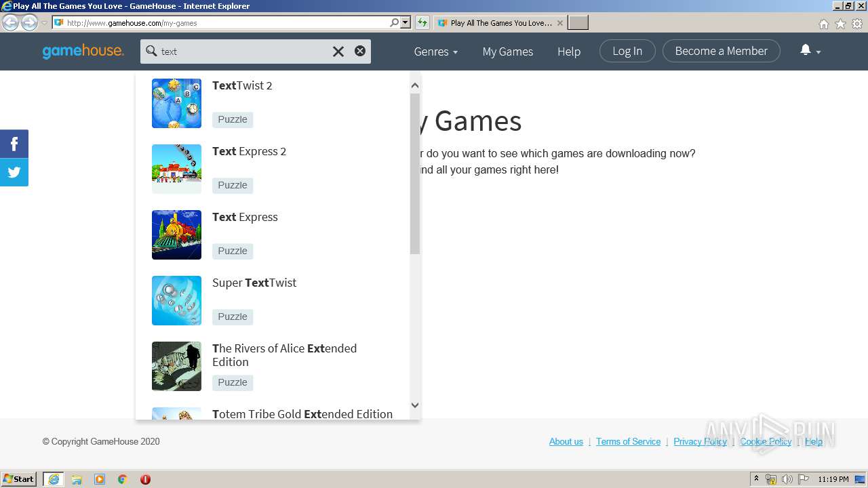Select the TextTwist 2 search result title
This screenshot has height=488, width=868.
(242, 85)
